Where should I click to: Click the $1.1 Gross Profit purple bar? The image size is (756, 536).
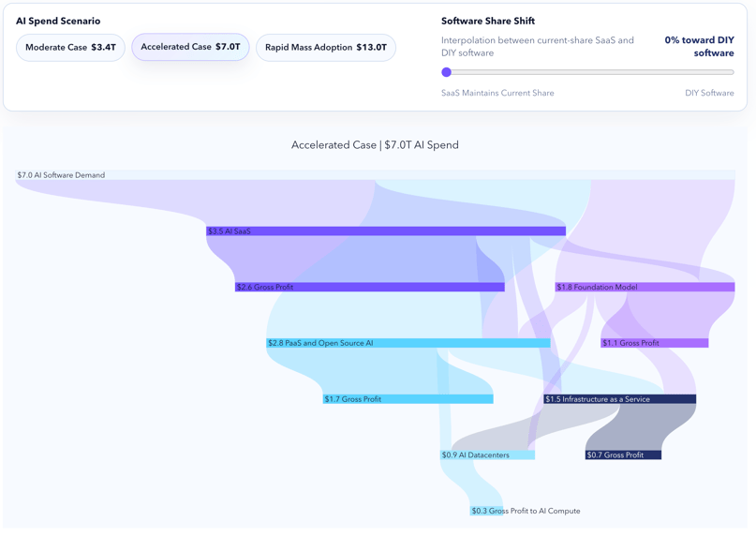(x=654, y=343)
